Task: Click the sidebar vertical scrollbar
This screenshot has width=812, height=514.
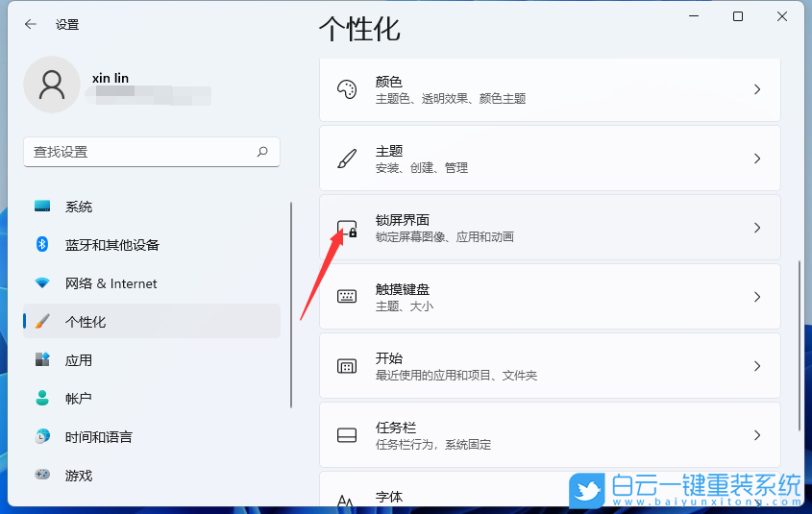Action: pos(291,305)
